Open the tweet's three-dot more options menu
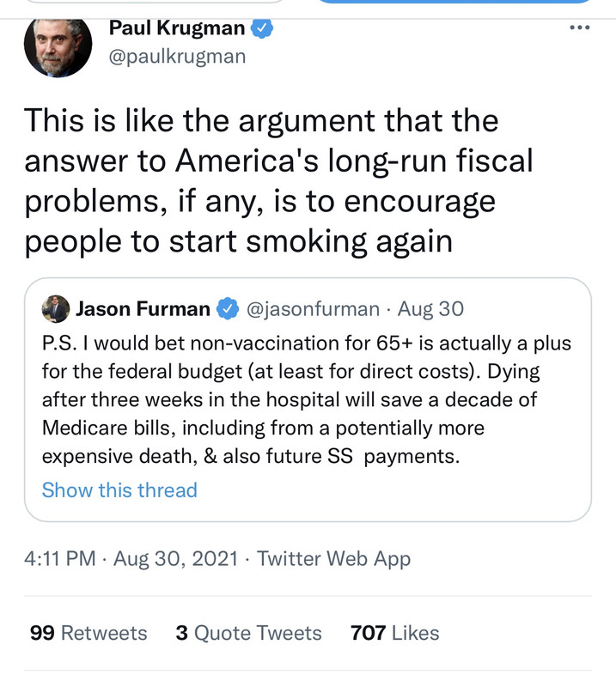 [x=580, y=27]
